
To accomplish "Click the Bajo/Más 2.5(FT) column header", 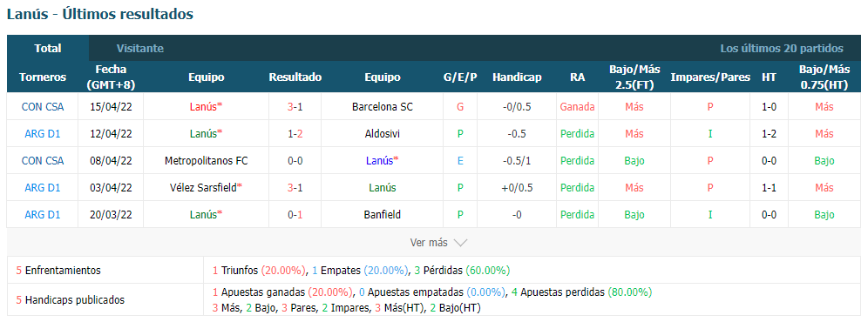I will pos(634,77).
